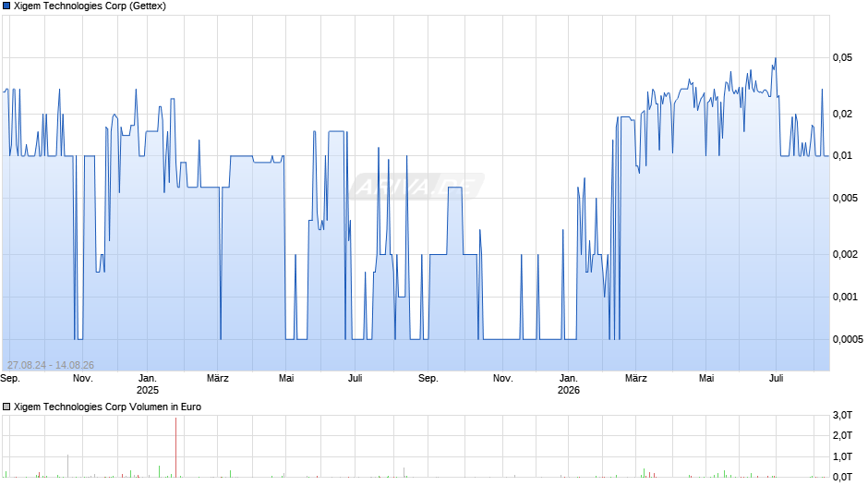Select the 0,002 price axis label
Image resolution: width=868 pixels, height=486 pixels.
(845, 255)
